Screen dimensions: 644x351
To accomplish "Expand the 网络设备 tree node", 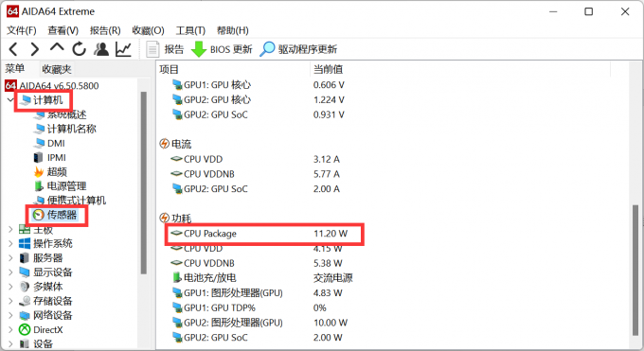I will point(10,315).
